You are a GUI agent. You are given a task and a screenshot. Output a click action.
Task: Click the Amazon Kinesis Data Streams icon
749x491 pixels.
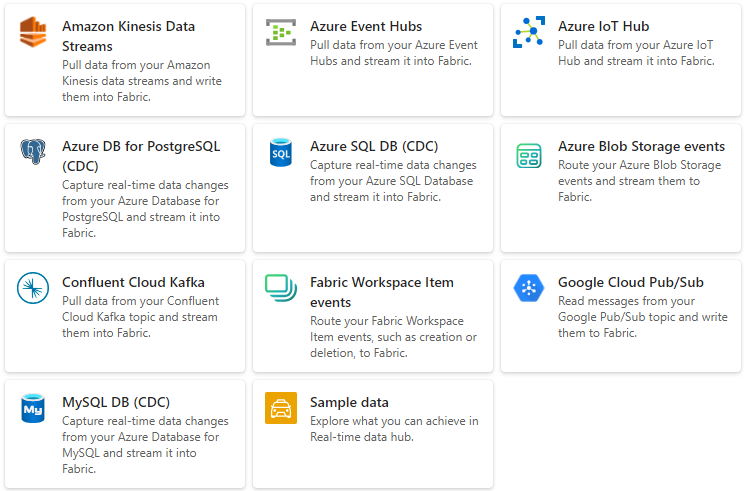(x=33, y=32)
